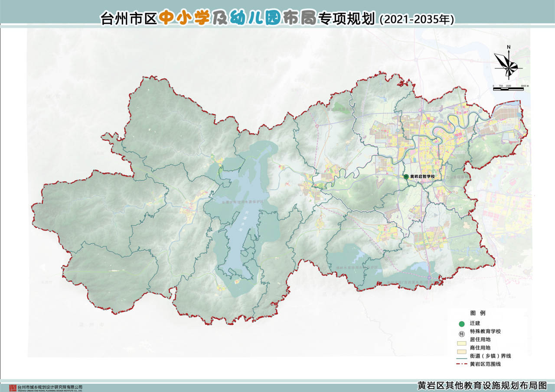This screenshot has width=555, height=392.
Task: Click the 迁建 legend text
Action: (x=475, y=324)
